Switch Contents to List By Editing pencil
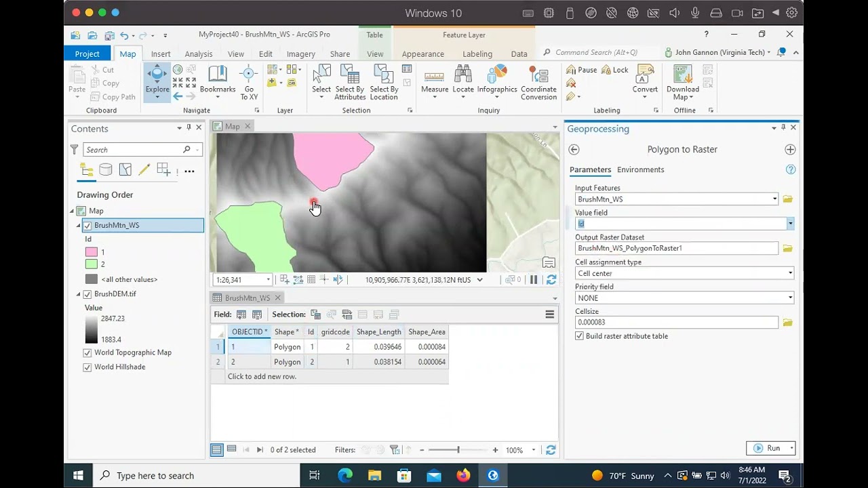 (144, 170)
